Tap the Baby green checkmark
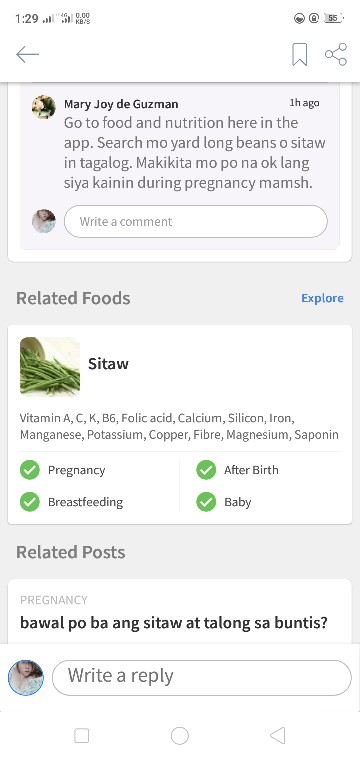The height and width of the screenshot is (760, 360). tap(206, 502)
